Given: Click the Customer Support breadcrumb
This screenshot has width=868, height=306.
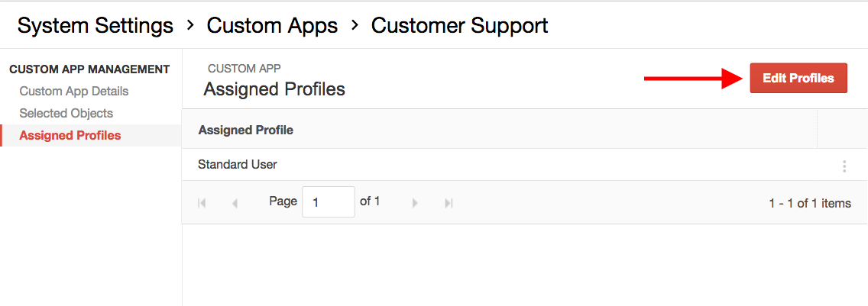Looking at the screenshot, I should coord(459,25).
